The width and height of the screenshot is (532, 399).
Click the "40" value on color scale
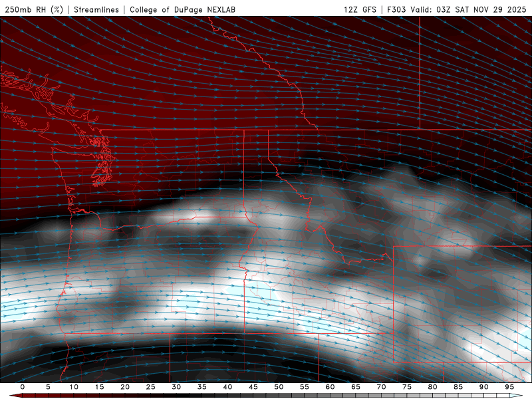pyautogui.click(x=227, y=387)
